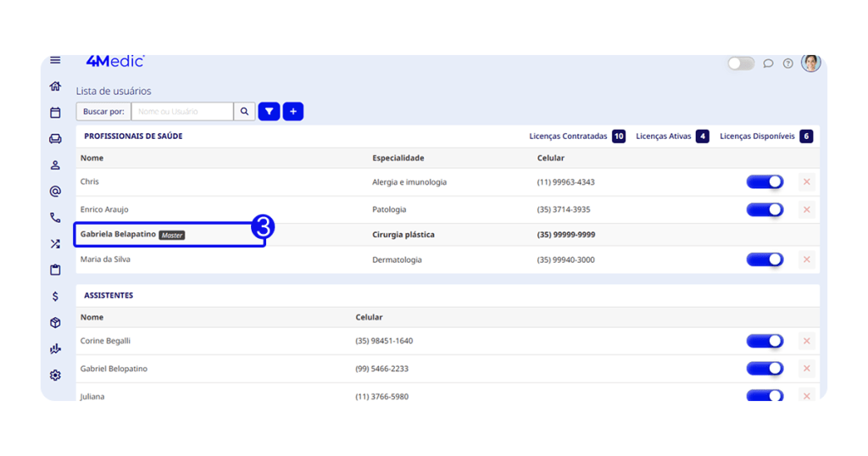Open the dollar sign finance icon

(x=55, y=297)
